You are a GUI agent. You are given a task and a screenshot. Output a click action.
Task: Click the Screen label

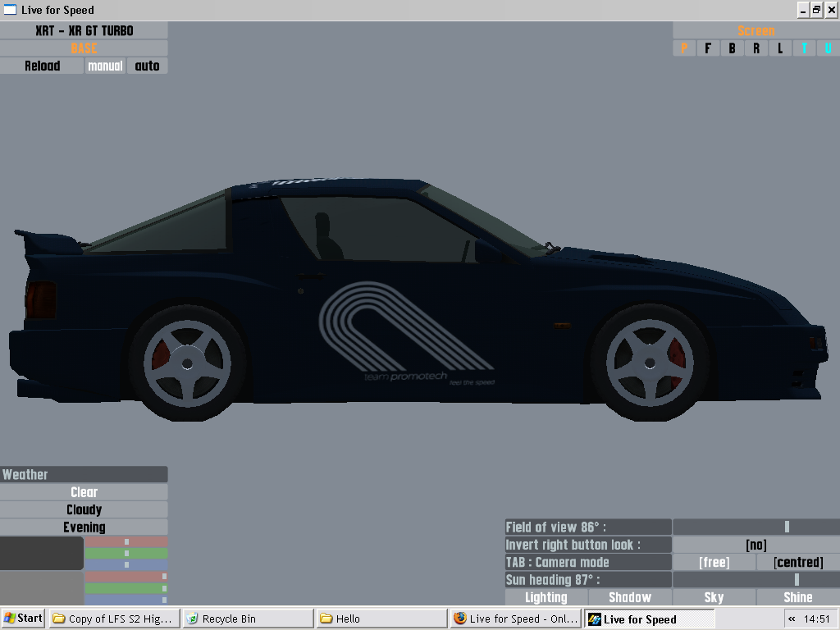click(x=756, y=30)
